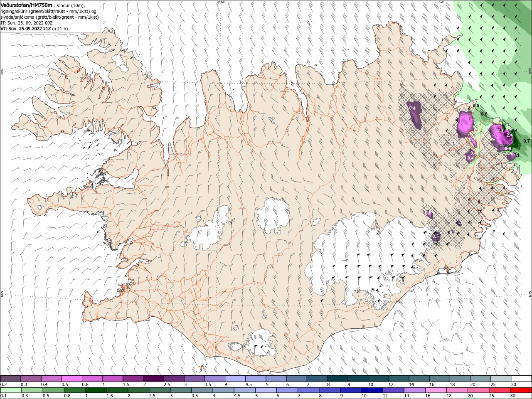Screen dimensions: 532x399
Task: Click the pale grey snow scale swatch between 25 and 30
Action: (x=500, y=379)
